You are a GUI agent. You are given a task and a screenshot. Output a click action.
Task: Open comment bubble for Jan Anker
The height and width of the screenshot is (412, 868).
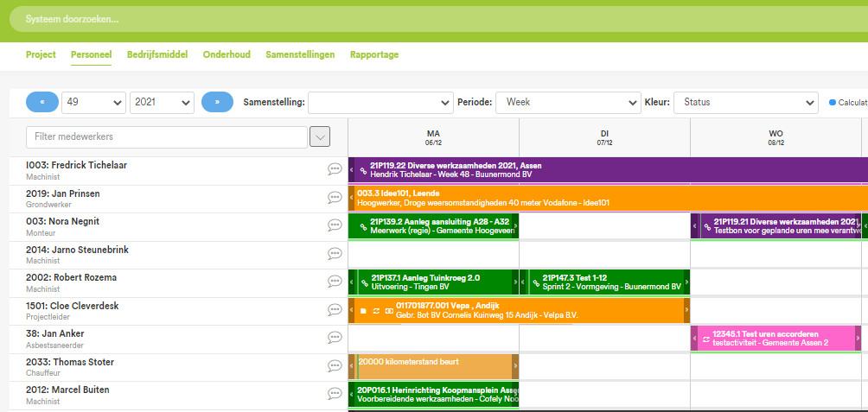pyautogui.click(x=335, y=338)
